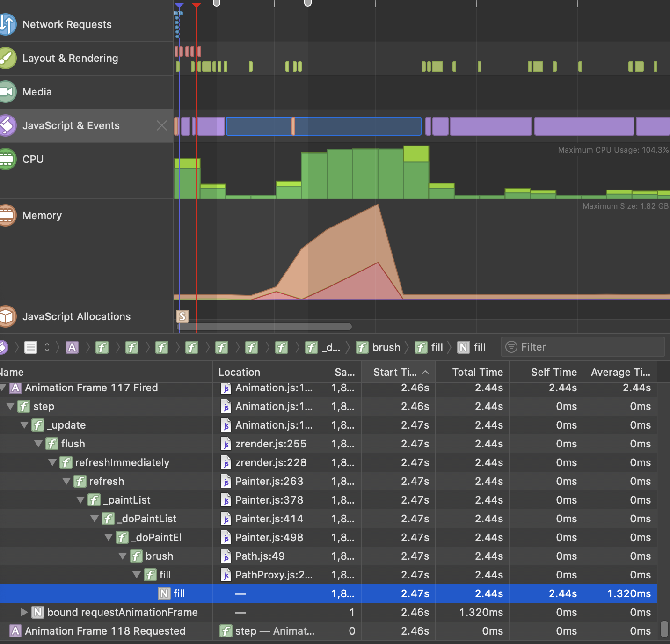Select the highlighted blue JavaScript event block
The height and width of the screenshot is (644, 670).
coord(324,126)
